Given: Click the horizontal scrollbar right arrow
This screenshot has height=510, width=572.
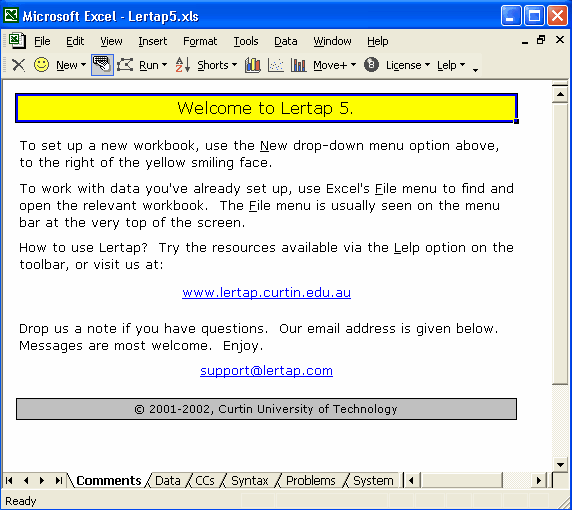Looking at the screenshot, I should 539,480.
